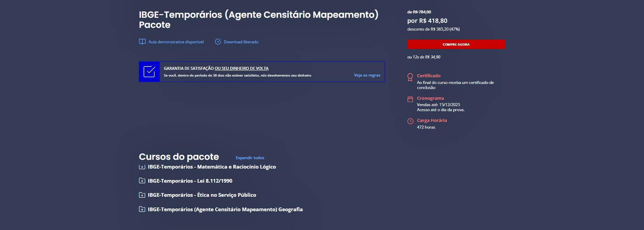Click the blue guarantee checkmark box icon
Viewport: 644px width, 230px height.
pos(149,72)
